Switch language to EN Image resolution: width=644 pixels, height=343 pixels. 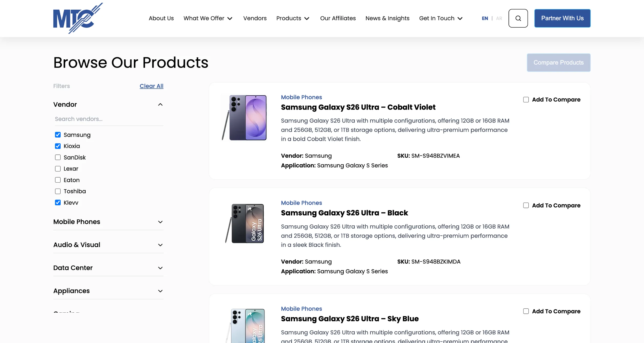(x=485, y=18)
